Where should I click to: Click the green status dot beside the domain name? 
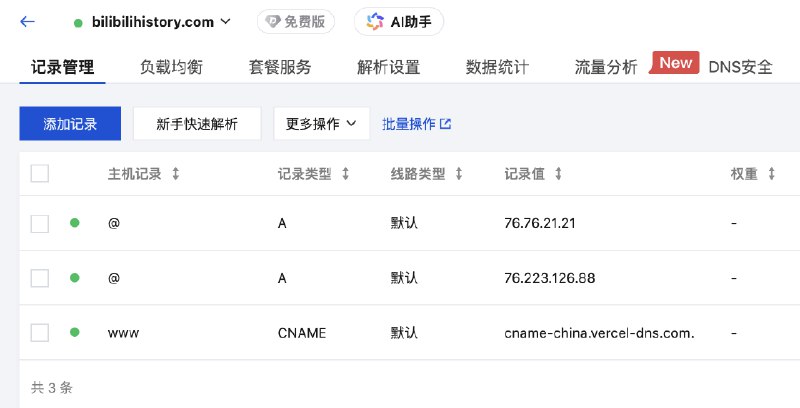click(x=78, y=23)
